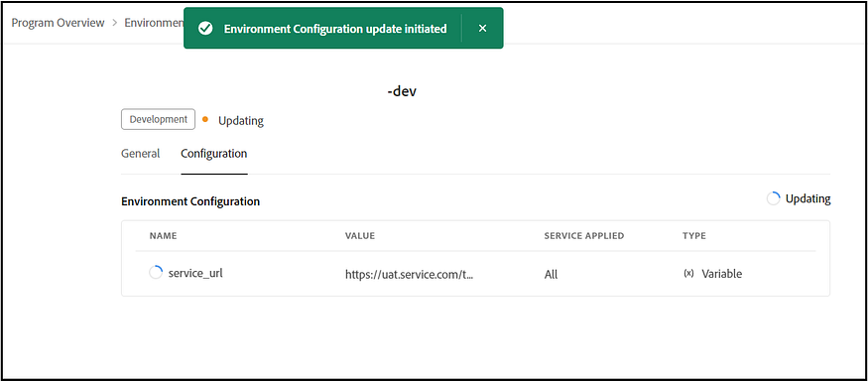Select the service_url variable name
This screenshot has height=381, width=868.
[195, 273]
